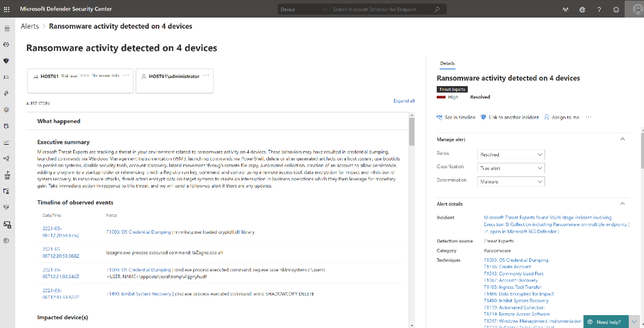Toggle the hamburger navigation menu
The image size is (644, 328).
(6, 29)
